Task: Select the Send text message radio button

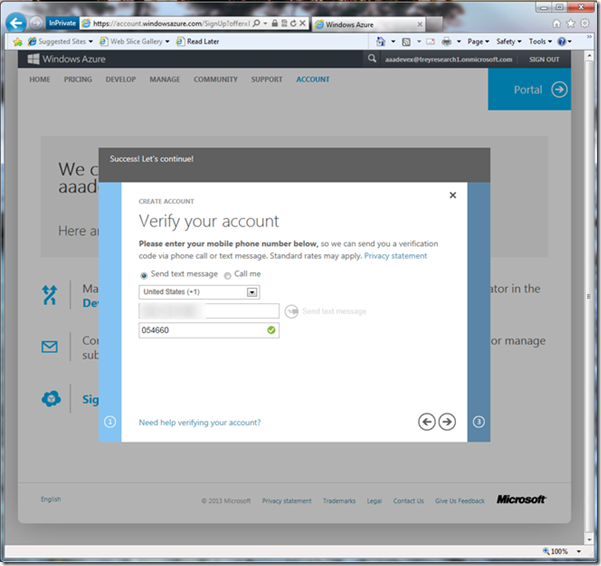Action: (x=144, y=276)
